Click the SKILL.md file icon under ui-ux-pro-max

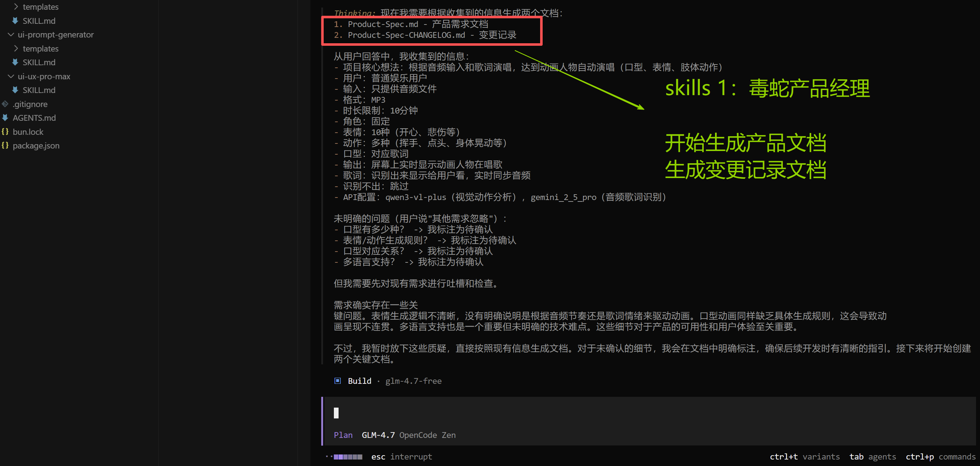pyautogui.click(x=15, y=90)
